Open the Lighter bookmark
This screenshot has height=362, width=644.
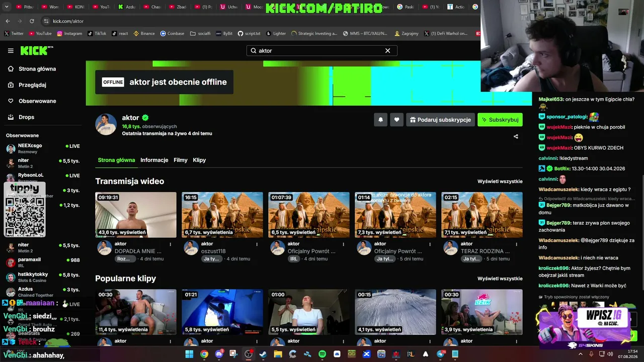pyautogui.click(x=276, y=34)
